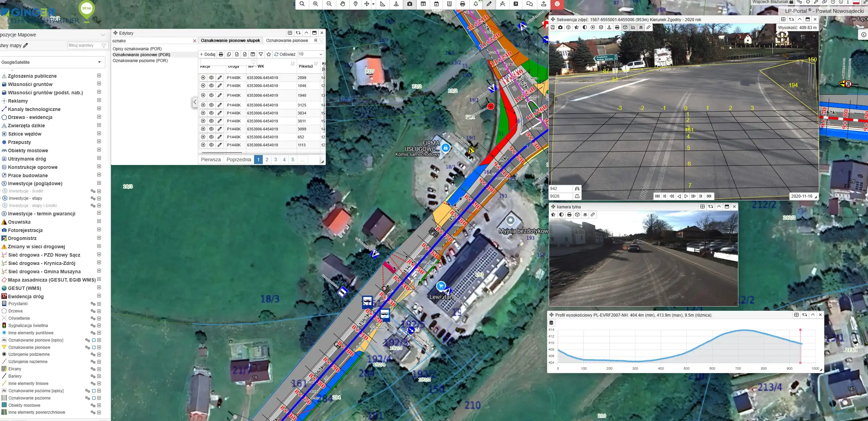
Task: Select Oznakowanie poziome (POR) editor entry
Action: (x=140, y=61)
